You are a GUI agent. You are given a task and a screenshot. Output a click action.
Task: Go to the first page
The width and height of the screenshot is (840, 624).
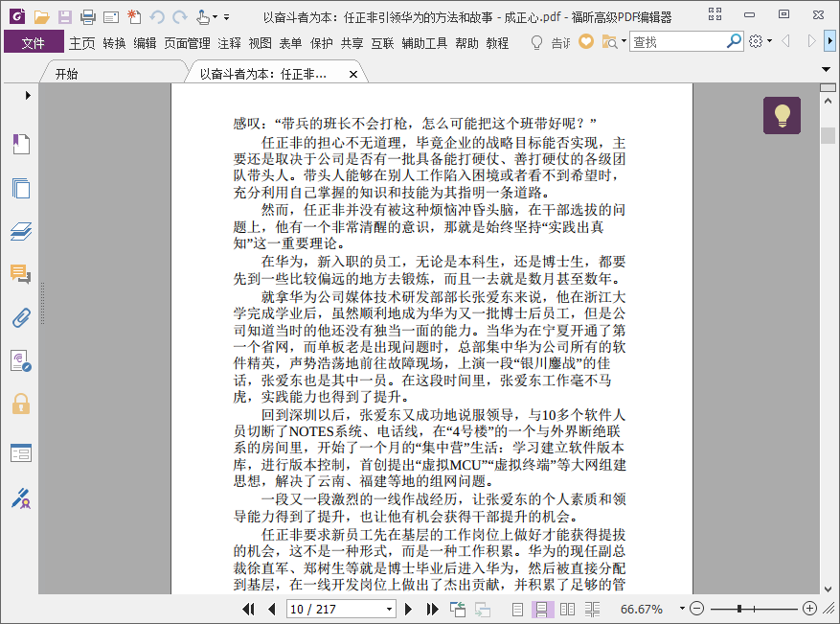(x=248, y=609)
